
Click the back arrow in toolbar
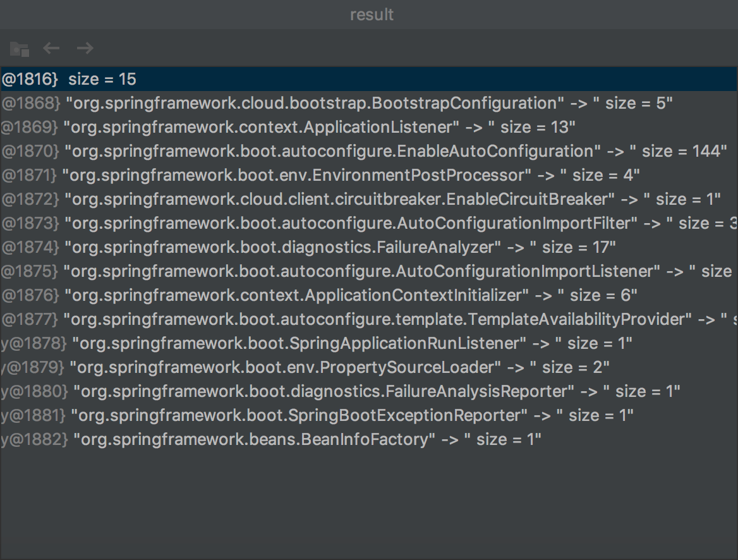51,48
